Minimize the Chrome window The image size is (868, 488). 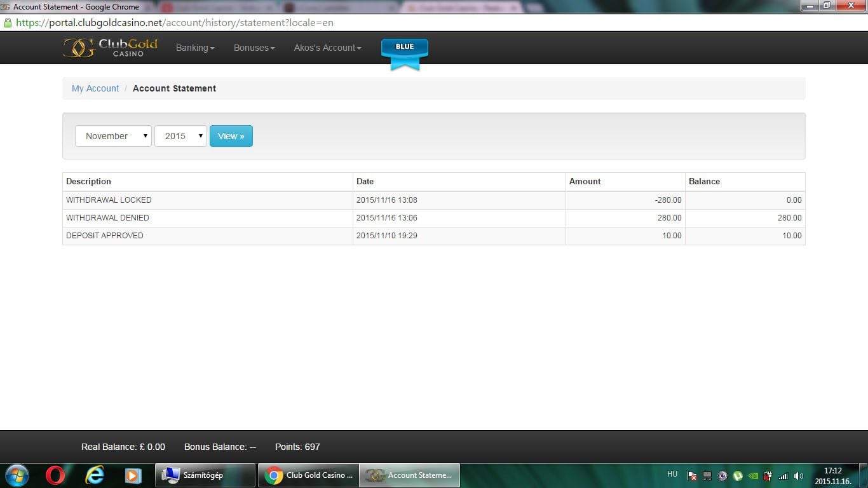(x=808, y=6)
